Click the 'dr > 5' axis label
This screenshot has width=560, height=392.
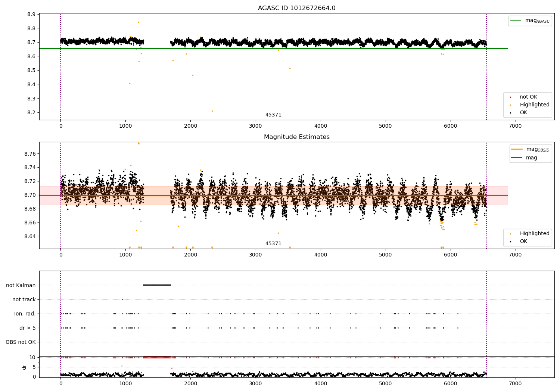28,328
